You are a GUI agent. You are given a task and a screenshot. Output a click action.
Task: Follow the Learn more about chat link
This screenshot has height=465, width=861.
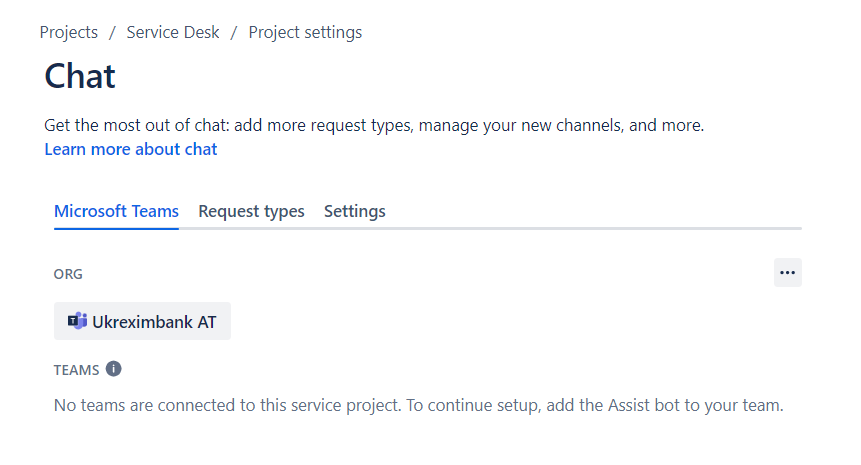click(130, 149)
